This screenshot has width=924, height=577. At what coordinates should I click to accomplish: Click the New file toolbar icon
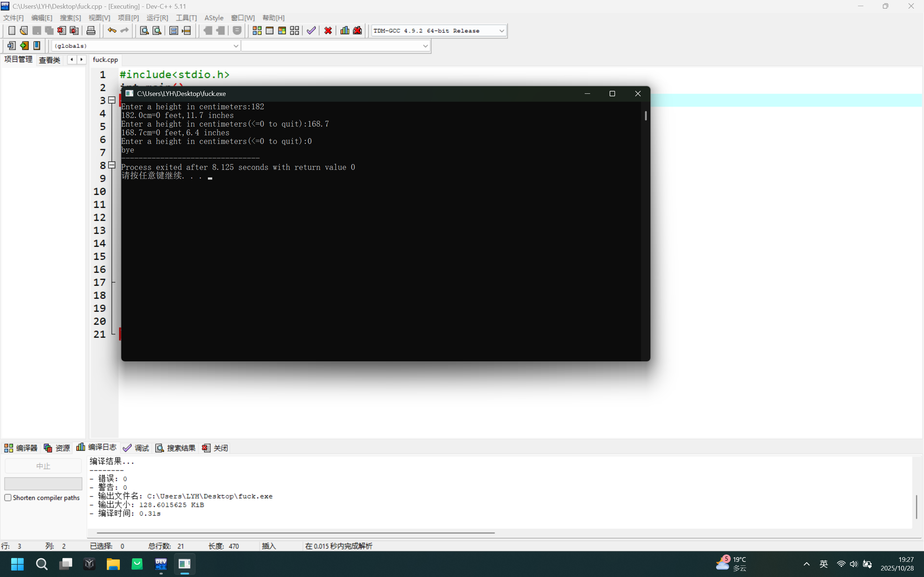pyautogui.click(x=12, y=31)
